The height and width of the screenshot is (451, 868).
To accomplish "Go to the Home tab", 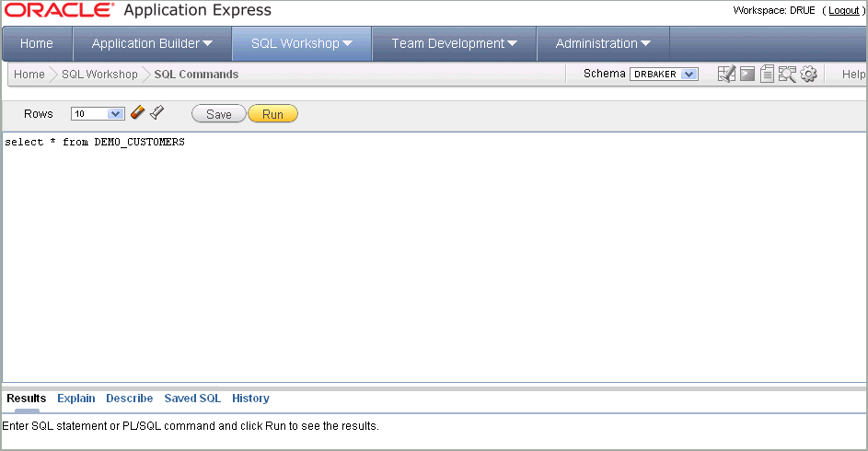I will pyautogui.click(x=37, y=43).
